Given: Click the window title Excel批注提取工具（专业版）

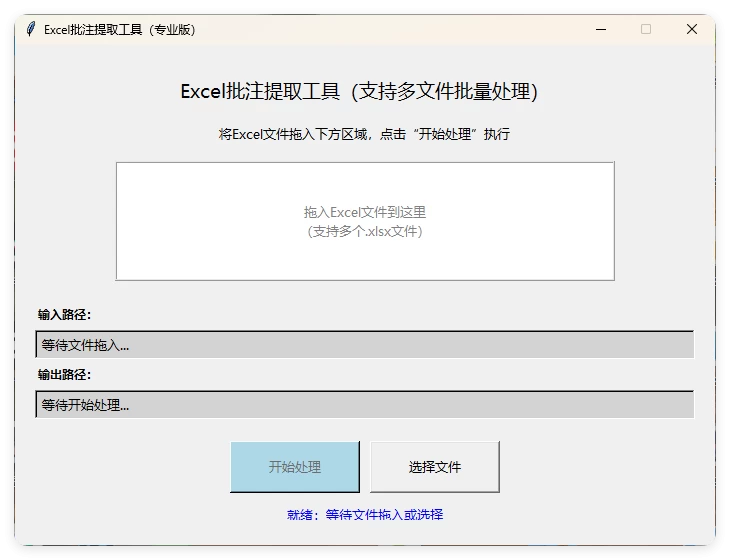Looking at the screenshot, I should point(120,30).
